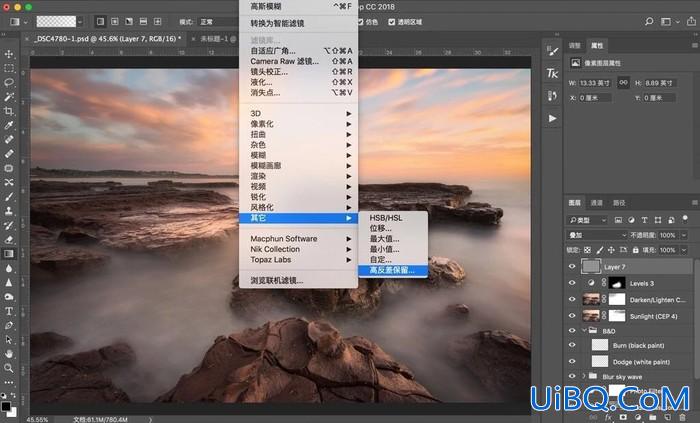Select the Rectangular Marquee tool
700x423 pixels.
click(8, 68)
